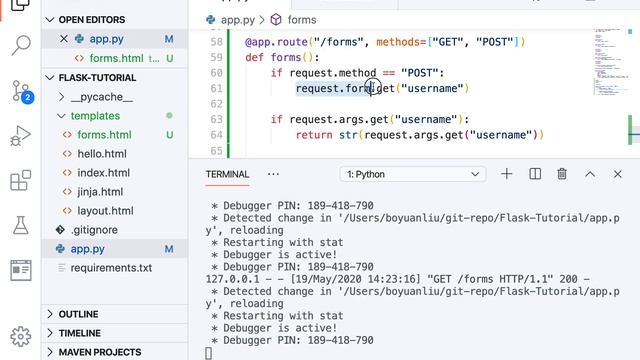The width and height of the screenshot is (640, 360).
Task: Open the Run and Debug view
Action: [x=20, y=136]
